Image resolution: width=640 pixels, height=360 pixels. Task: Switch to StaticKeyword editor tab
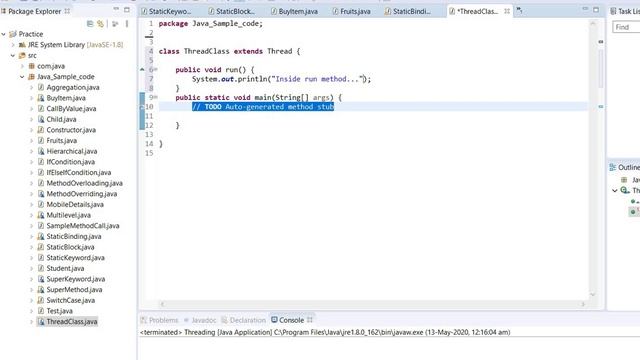pos(166,11)
